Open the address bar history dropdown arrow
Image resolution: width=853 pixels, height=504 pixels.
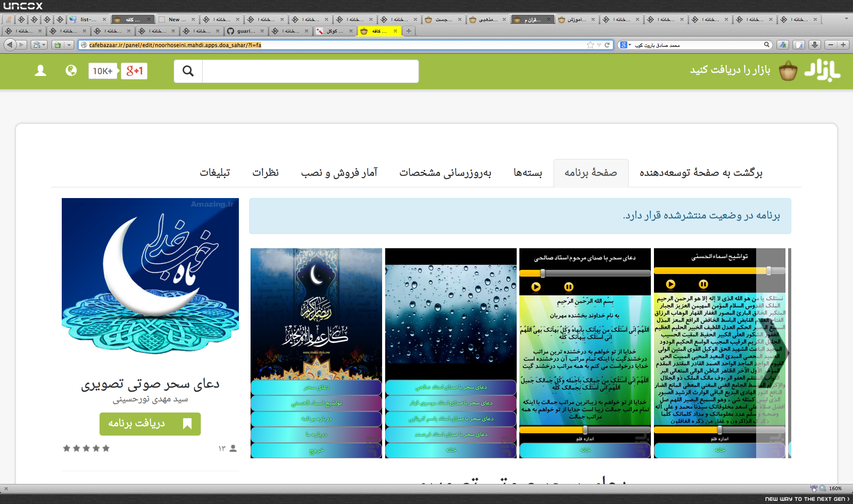pyautogui.click(x=599, y=45)
